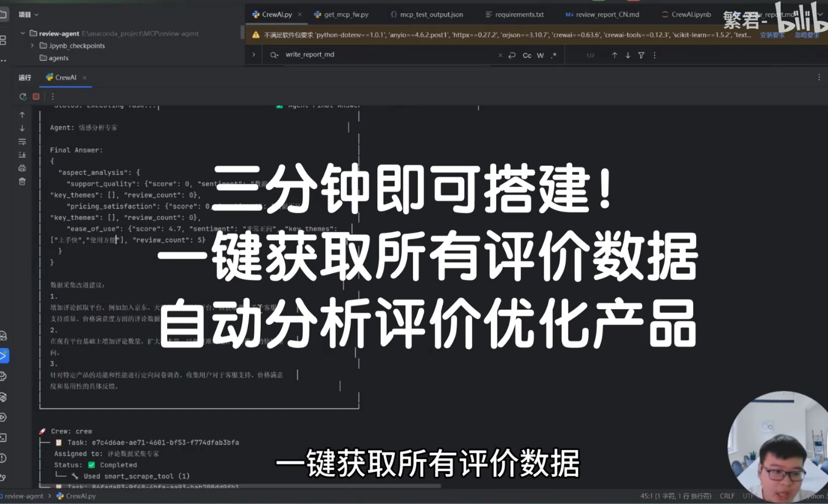Collapse the review-agent project root

point(22,33)
